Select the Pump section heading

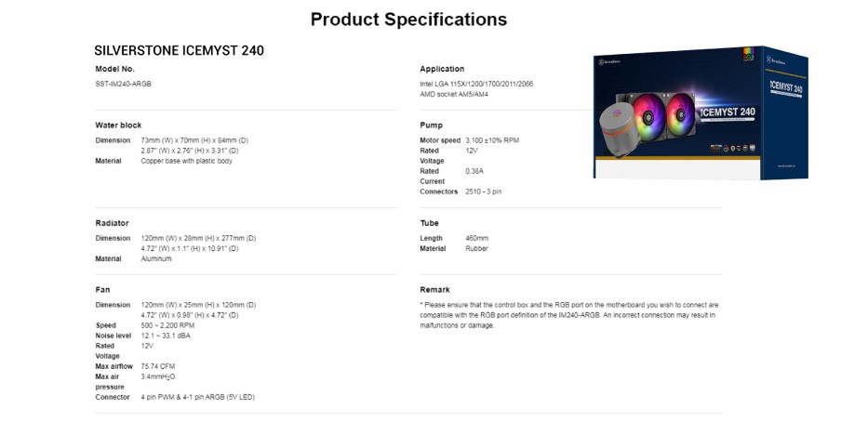pyautogui.click(x=431, y=125)
